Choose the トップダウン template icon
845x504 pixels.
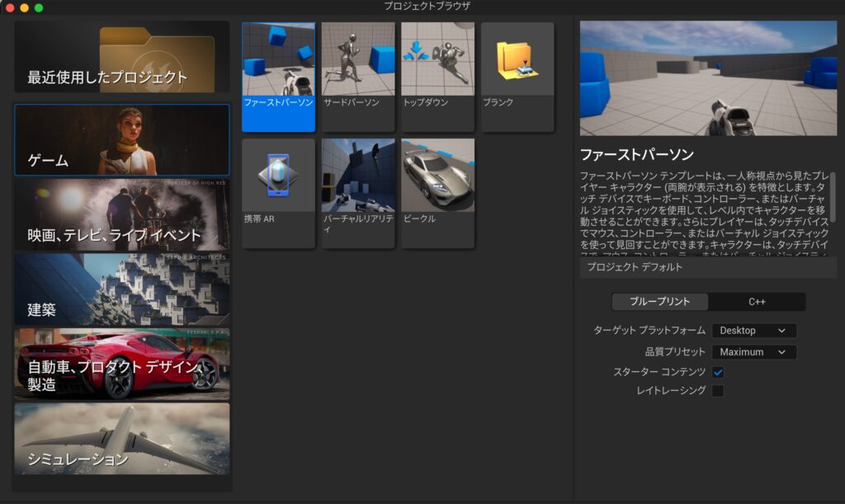tap(437, 59)
